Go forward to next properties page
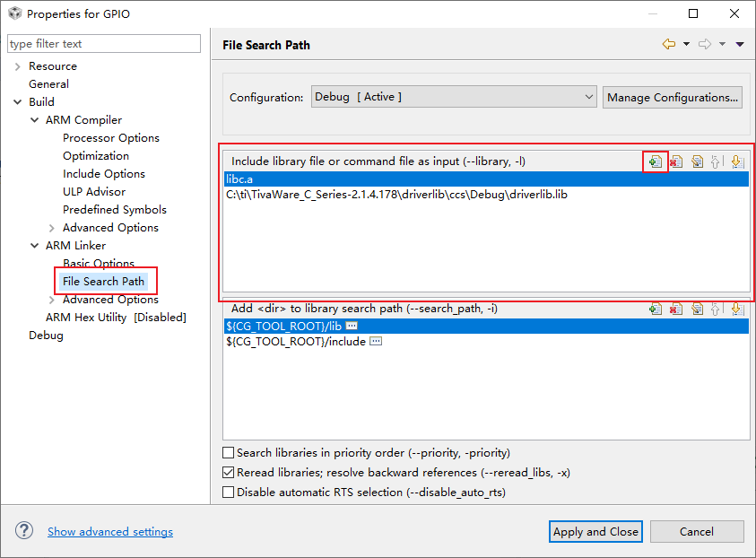This screenshot has height=558, width=756. click(705, 44)
